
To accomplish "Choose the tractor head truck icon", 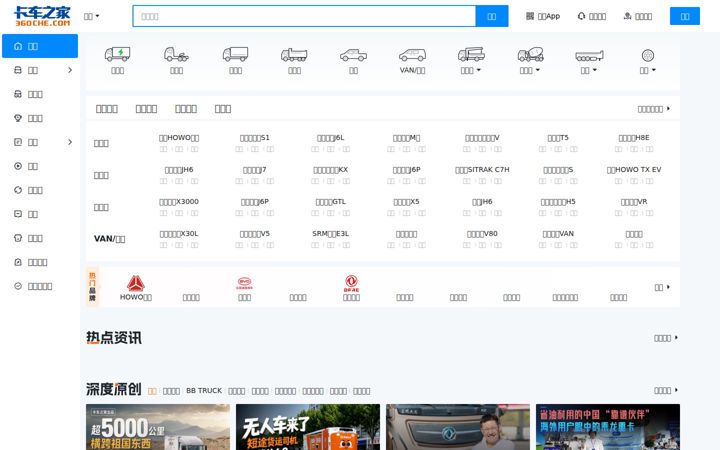I will [176, 54].
